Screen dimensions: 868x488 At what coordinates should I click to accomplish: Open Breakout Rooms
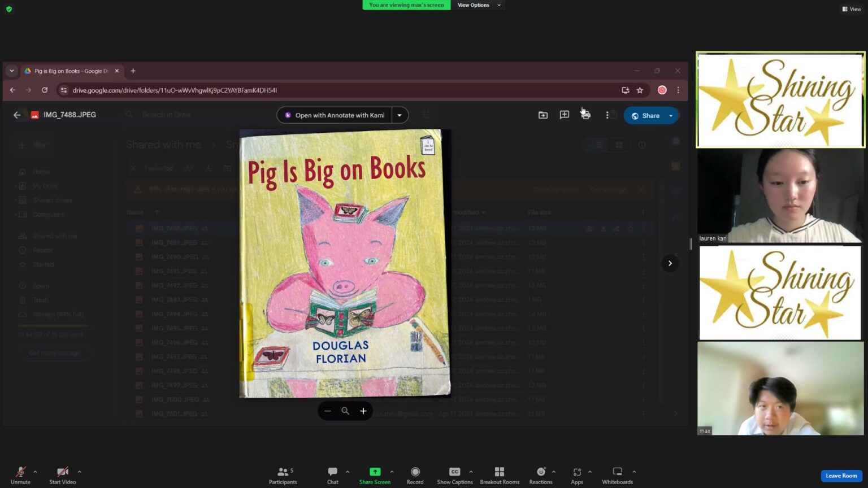(x=500, y=475)
